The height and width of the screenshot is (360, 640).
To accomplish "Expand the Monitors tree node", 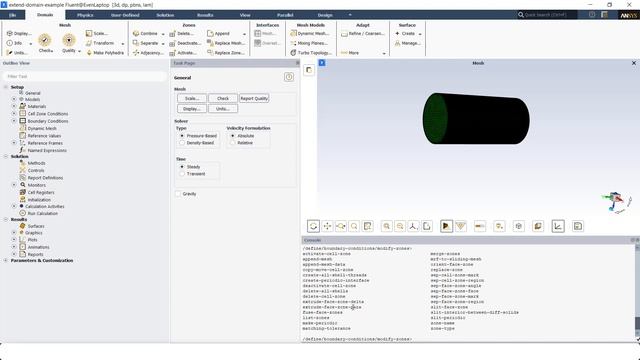I will pos(14,185).
